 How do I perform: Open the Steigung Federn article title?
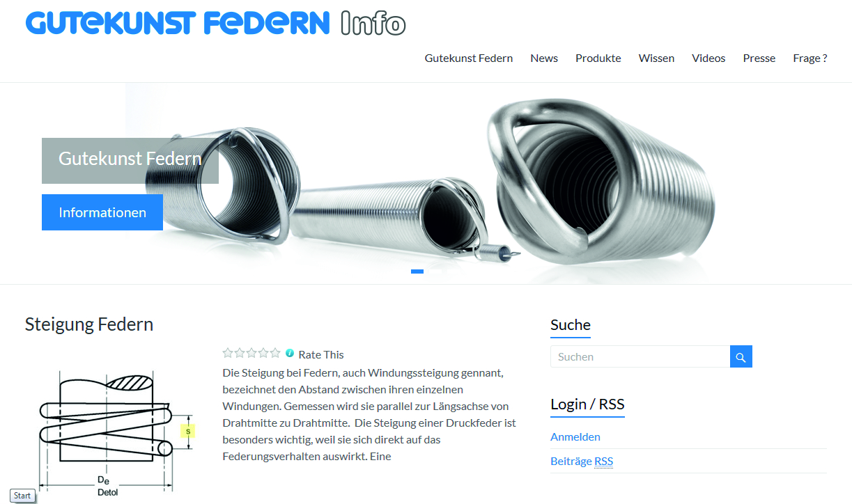tap(89, 324)
